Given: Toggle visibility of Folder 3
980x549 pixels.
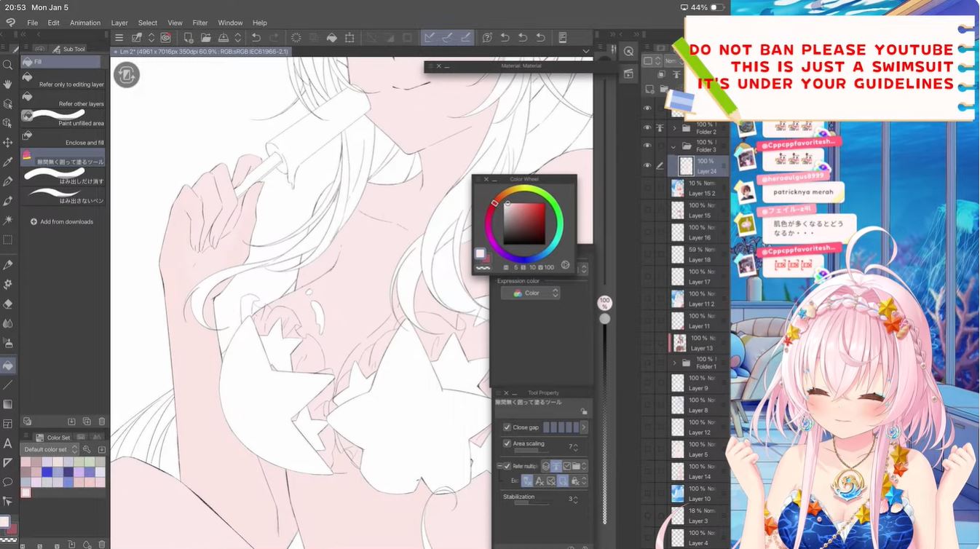Looking at the screenshot, I should [647, 146].
